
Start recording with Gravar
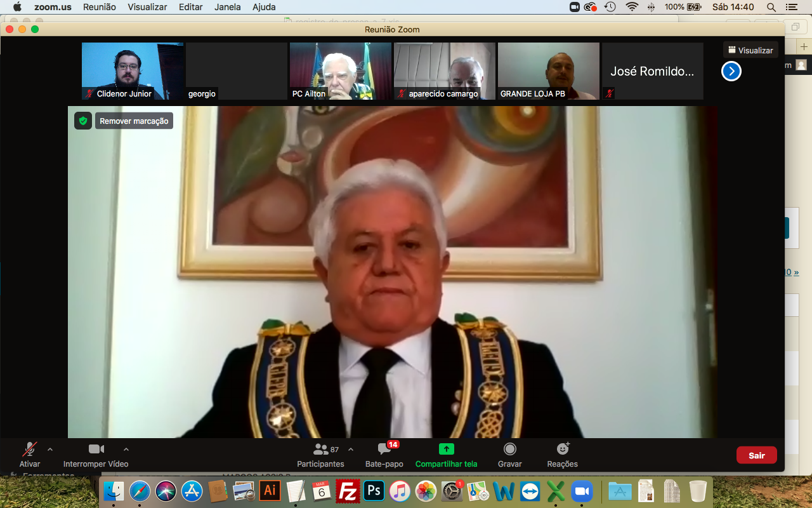(509, 455)
